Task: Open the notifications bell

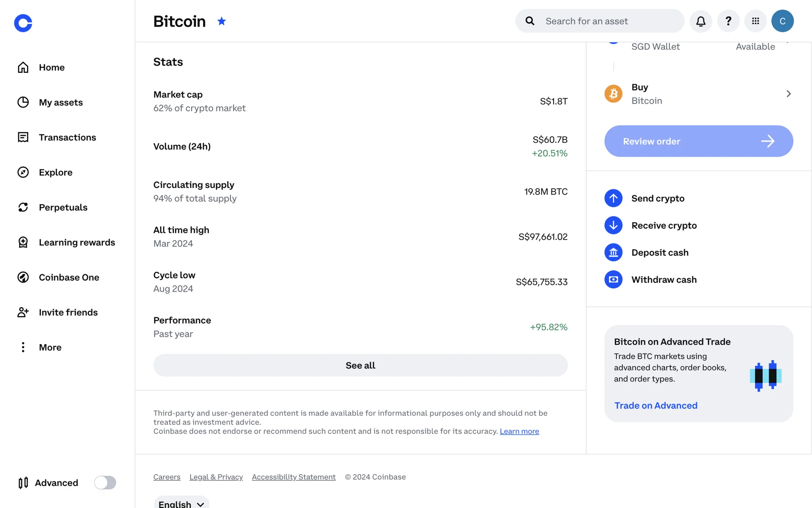Action: [701, 21]
